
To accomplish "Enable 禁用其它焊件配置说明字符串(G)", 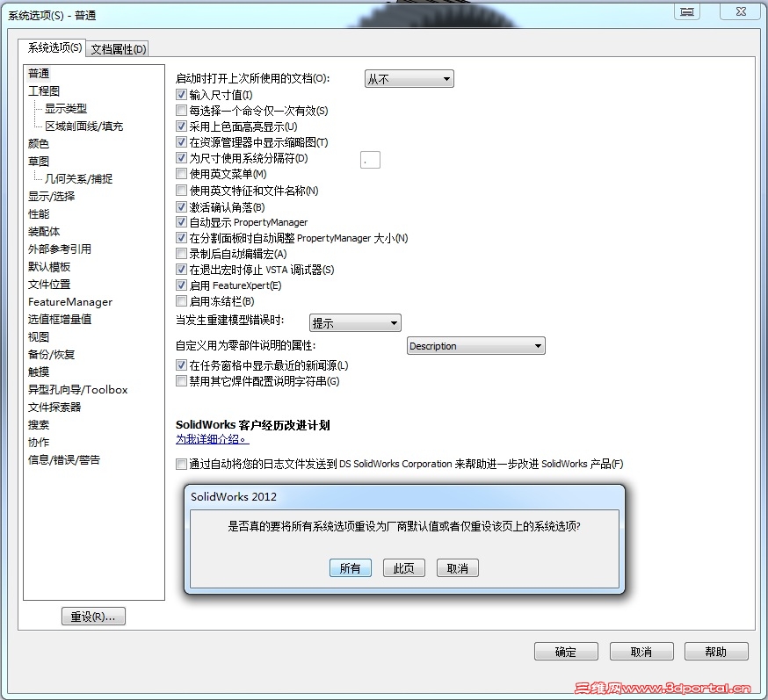I will click(181, 381).
